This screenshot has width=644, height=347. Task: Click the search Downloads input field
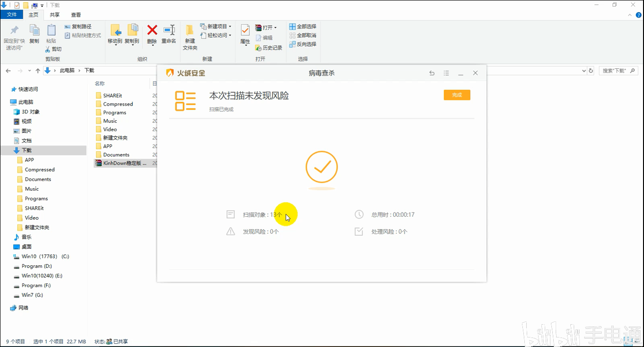click(619, 71)
